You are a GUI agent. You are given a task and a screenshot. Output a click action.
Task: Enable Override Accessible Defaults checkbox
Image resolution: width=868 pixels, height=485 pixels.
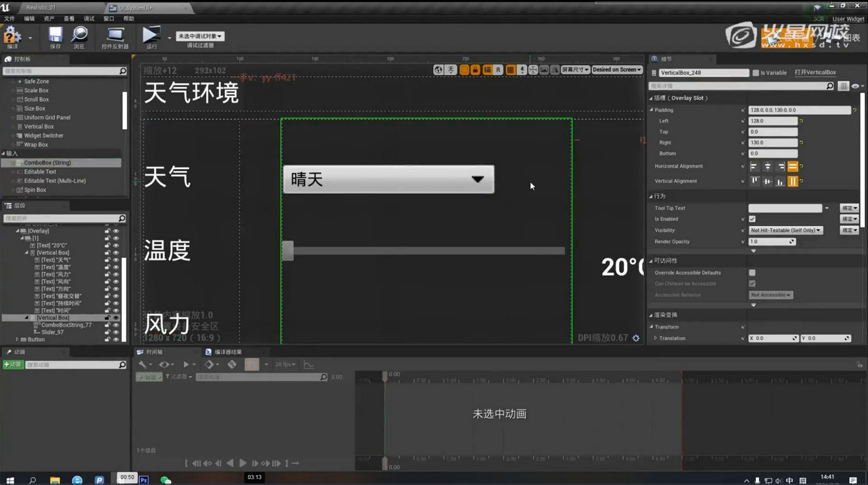pos(752,272)
